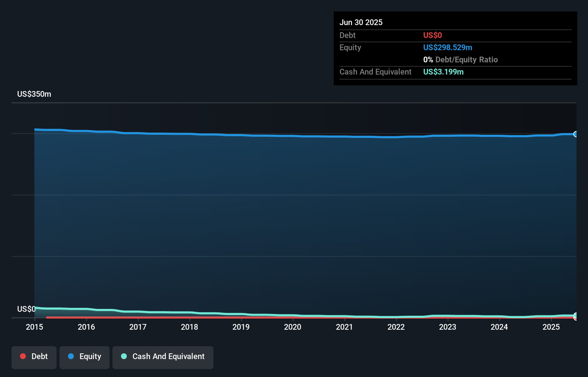Click the red Debt legend dot icon
The width and height of the screenshot is (588, 377).
(23, 356)
